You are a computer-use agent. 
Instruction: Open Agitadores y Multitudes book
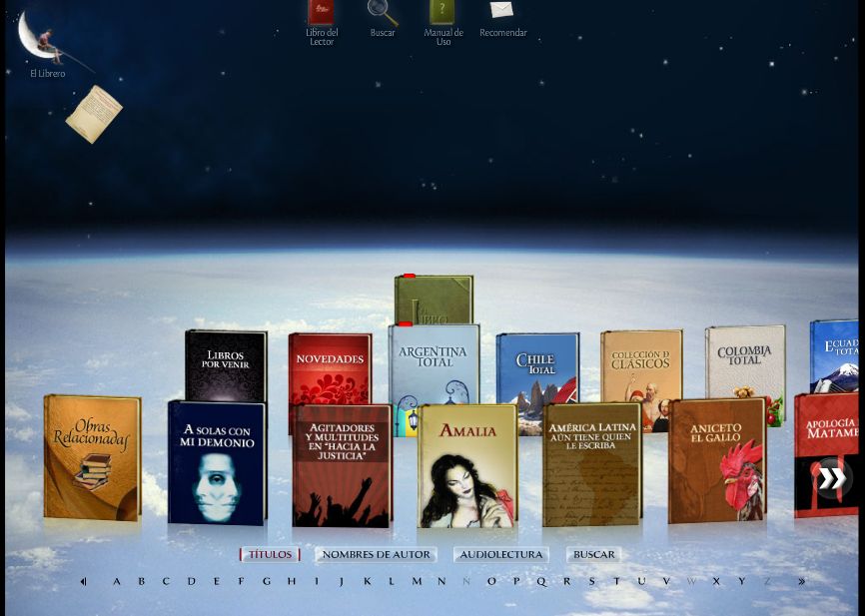pyautogui.click(x=342, y=466)
